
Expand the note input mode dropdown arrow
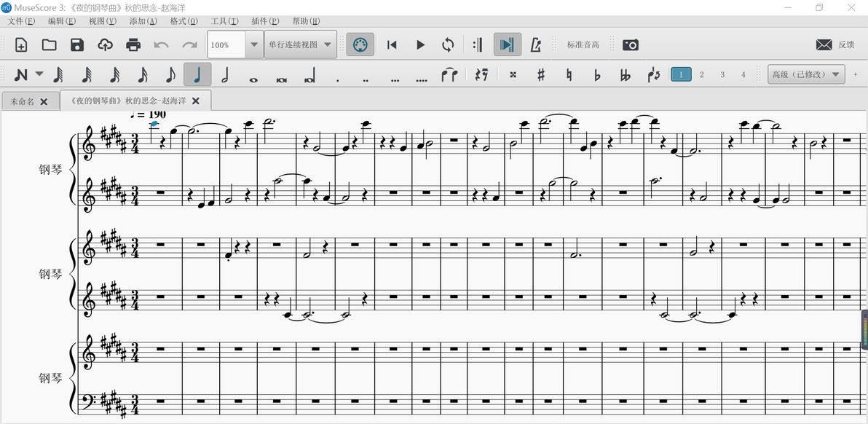pyautogui.click(x=39, y=74)
